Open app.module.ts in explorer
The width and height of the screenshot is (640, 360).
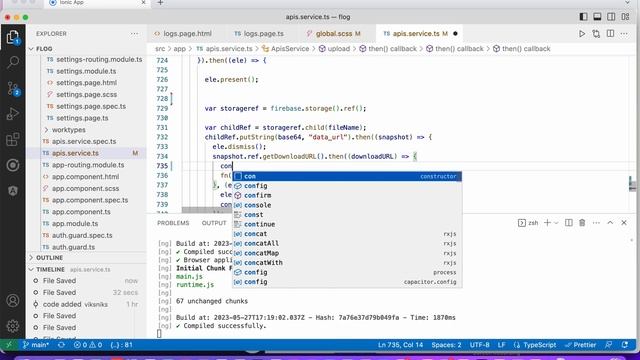(75, 224)
